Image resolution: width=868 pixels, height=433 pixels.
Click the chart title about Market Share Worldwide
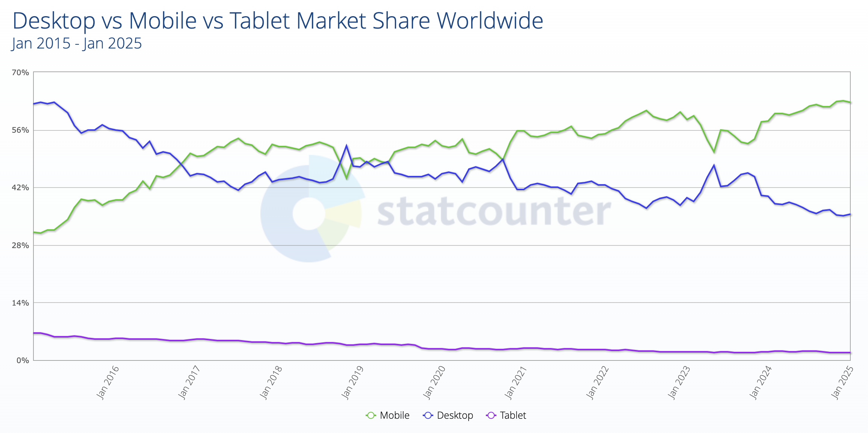(x=278, y=21)
